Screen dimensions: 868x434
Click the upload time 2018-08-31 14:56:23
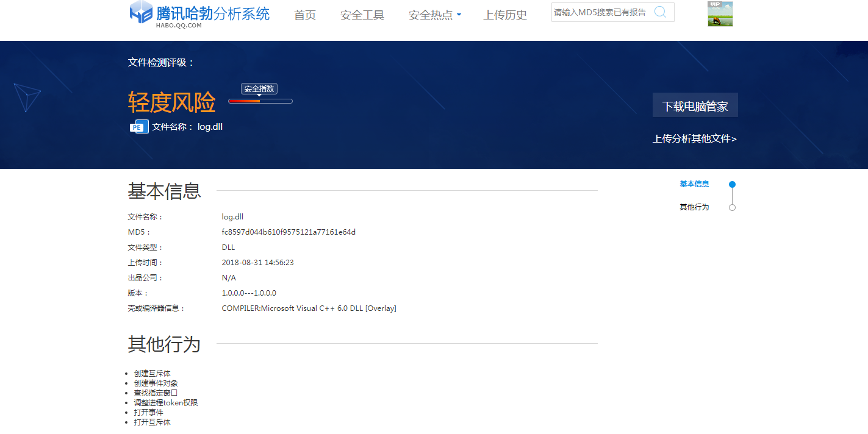coord(258,263)
